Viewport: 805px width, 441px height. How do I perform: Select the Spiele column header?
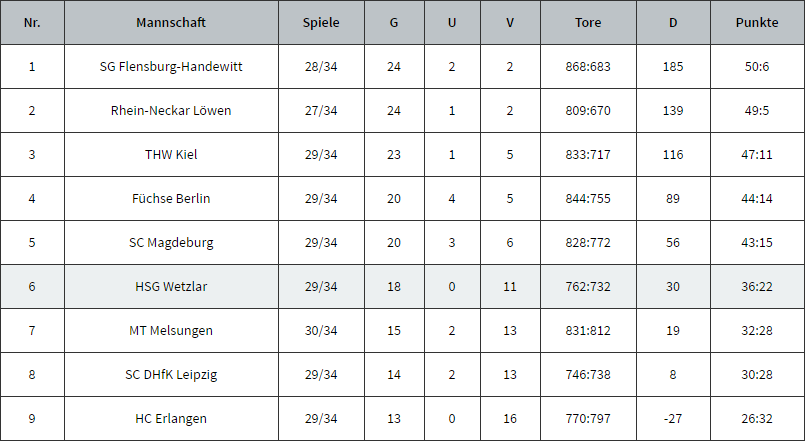point(321,23)
